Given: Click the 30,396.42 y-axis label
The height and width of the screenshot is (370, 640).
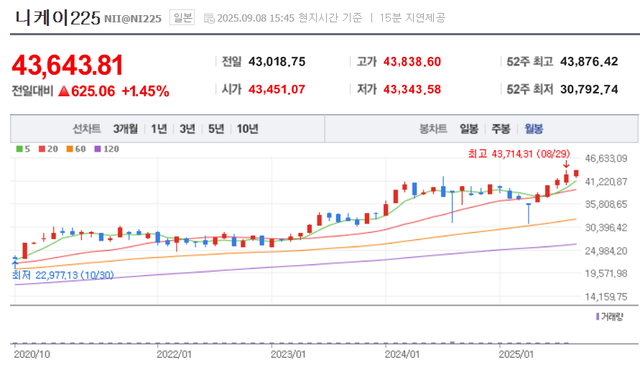Looking at the screenshot, I should pyautogui.click(x=606, y=227).
